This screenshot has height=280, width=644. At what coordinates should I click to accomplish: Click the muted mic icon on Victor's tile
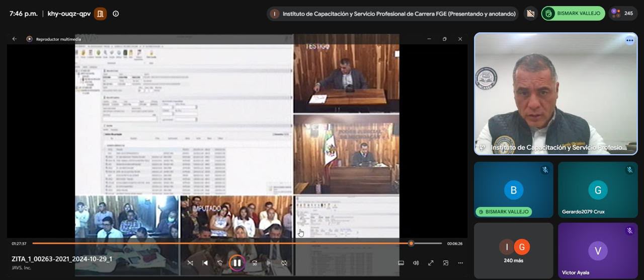(629, 231)
